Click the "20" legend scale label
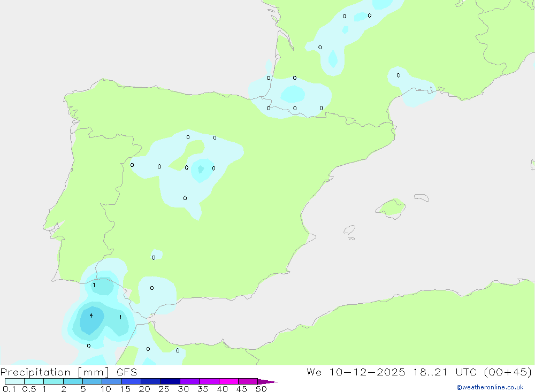 (x=144, y=389)
